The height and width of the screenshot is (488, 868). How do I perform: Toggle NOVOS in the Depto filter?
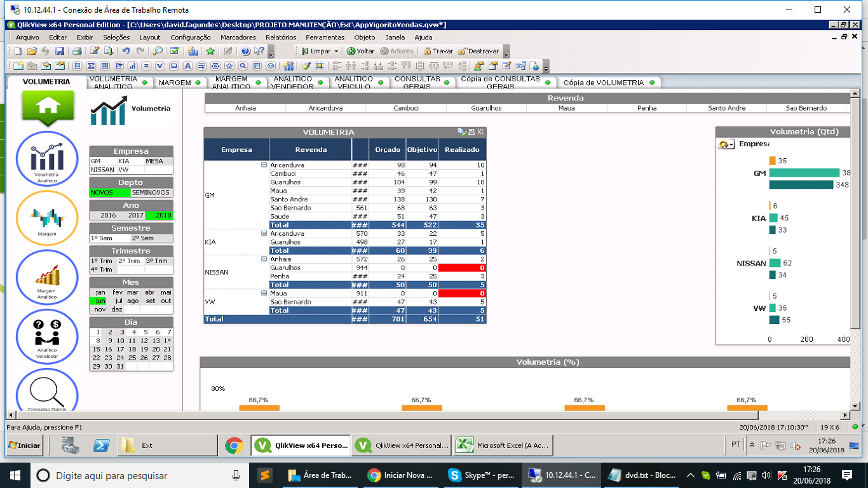(x=110, y=193)
